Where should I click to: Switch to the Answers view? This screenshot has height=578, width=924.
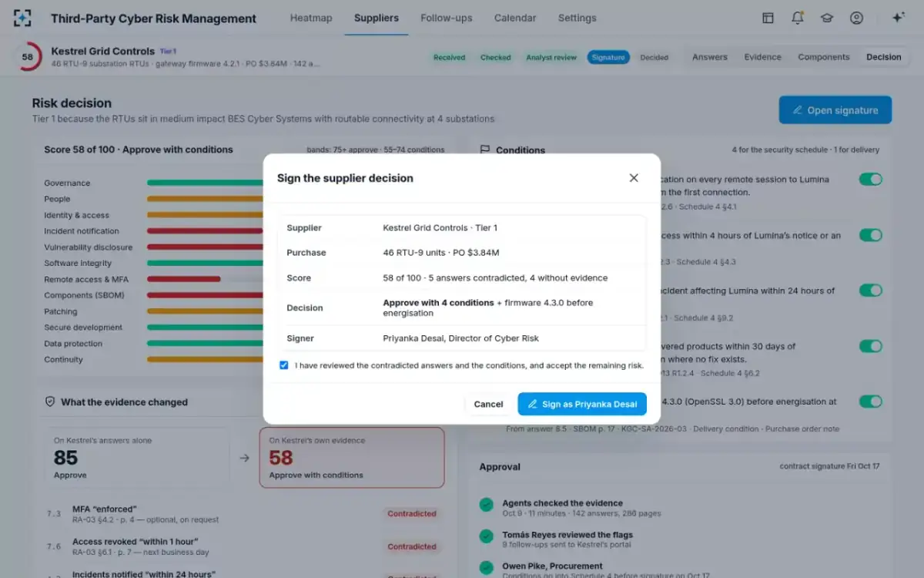coord(710,57)
